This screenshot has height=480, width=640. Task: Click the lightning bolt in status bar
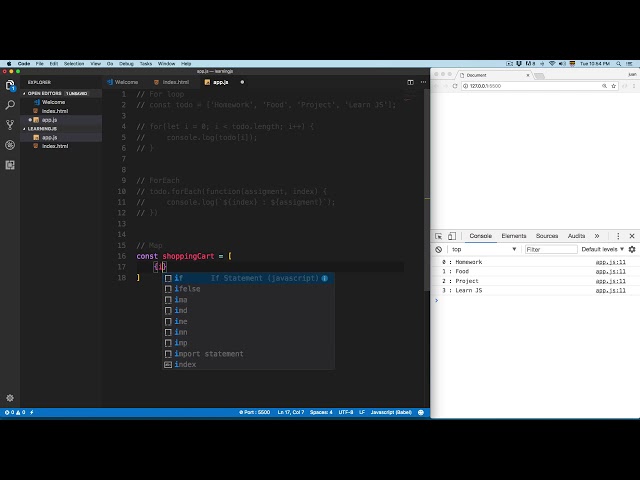pos(32,413)
